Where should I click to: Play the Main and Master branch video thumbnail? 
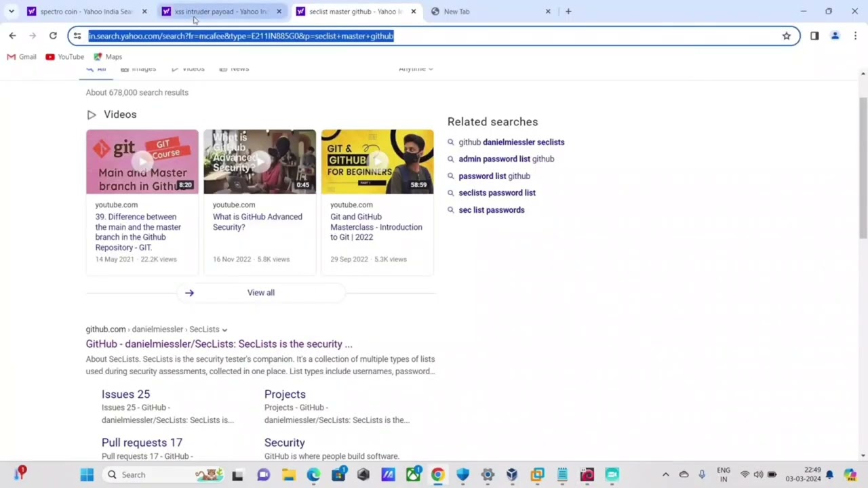(142, 162)
